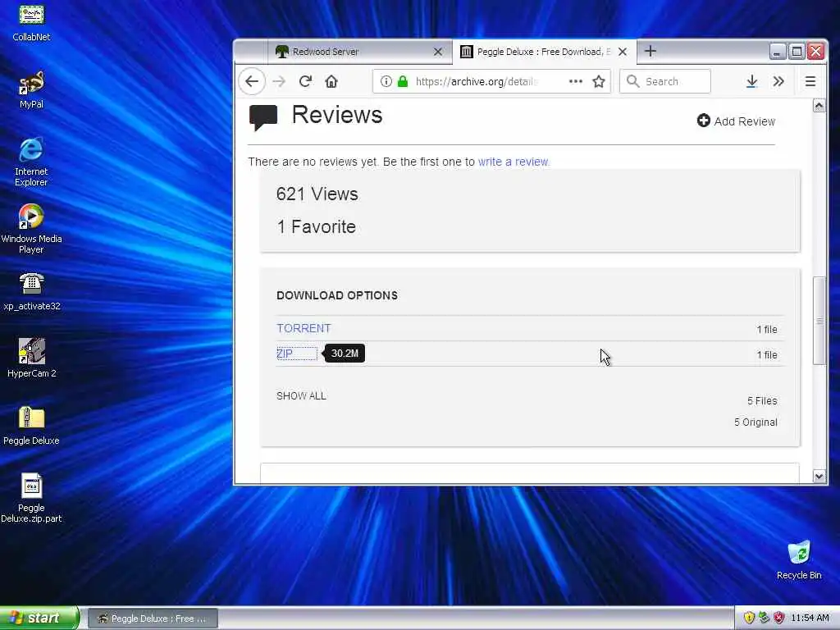Viewport: 840px width, 630px height.
Task: Show more tools with double chevron
Action: coord(778,81)
